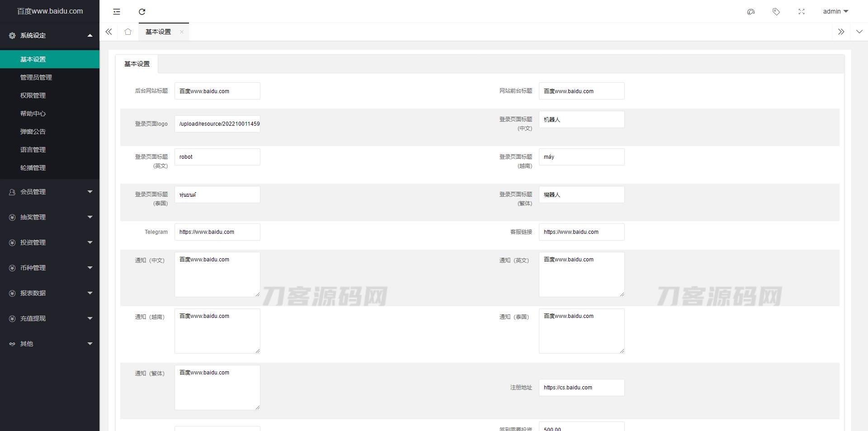Open the tab options dropdown chevron
The image size is (868, 431).
[x=859, y=32]
